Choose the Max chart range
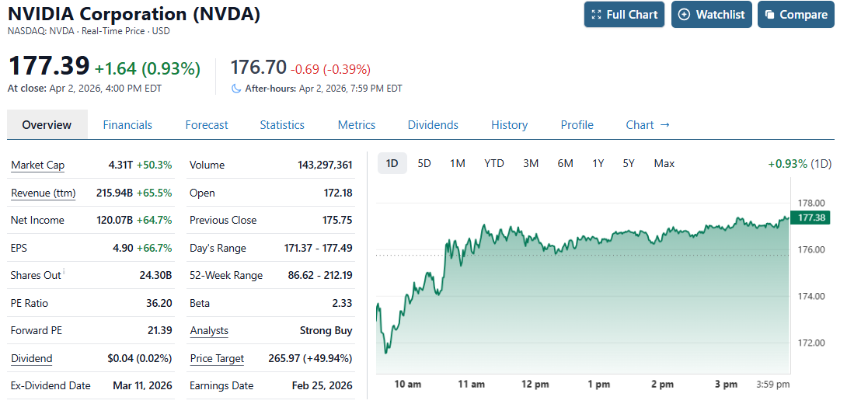Screen dimensions: 868x404 (664, 163)
